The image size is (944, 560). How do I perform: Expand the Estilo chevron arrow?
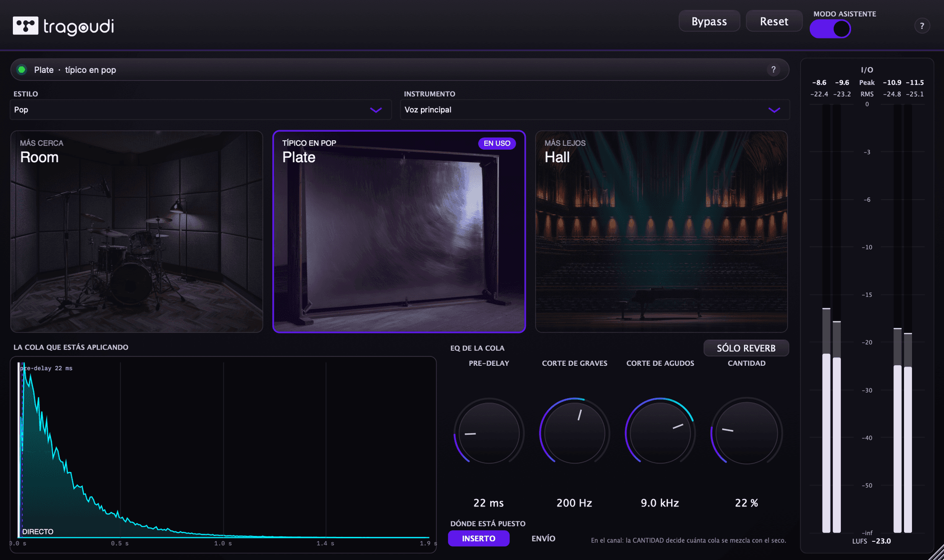376,110
